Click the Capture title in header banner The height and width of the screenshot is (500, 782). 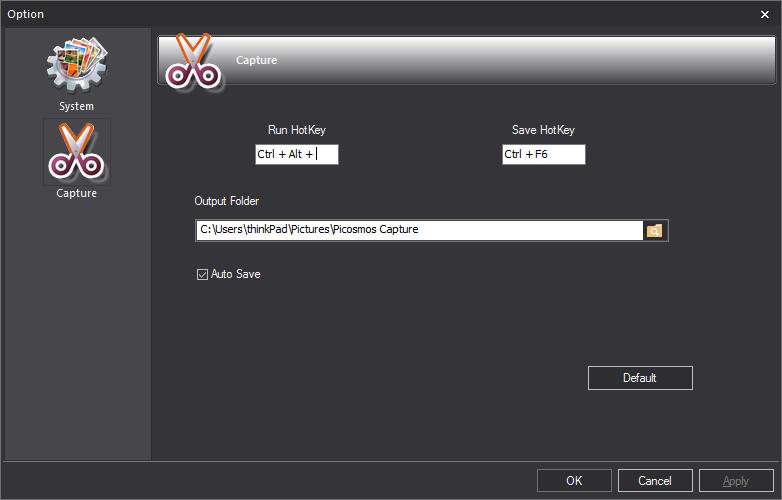257,60
